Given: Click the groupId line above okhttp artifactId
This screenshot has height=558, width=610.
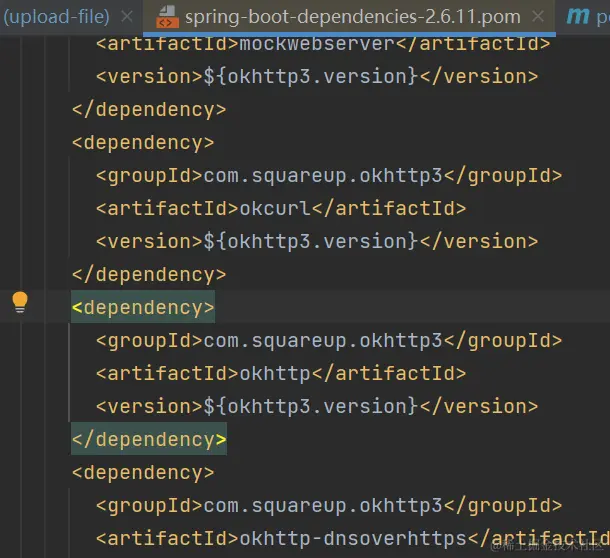Looking at the screenshot, I should click(329, 341).
